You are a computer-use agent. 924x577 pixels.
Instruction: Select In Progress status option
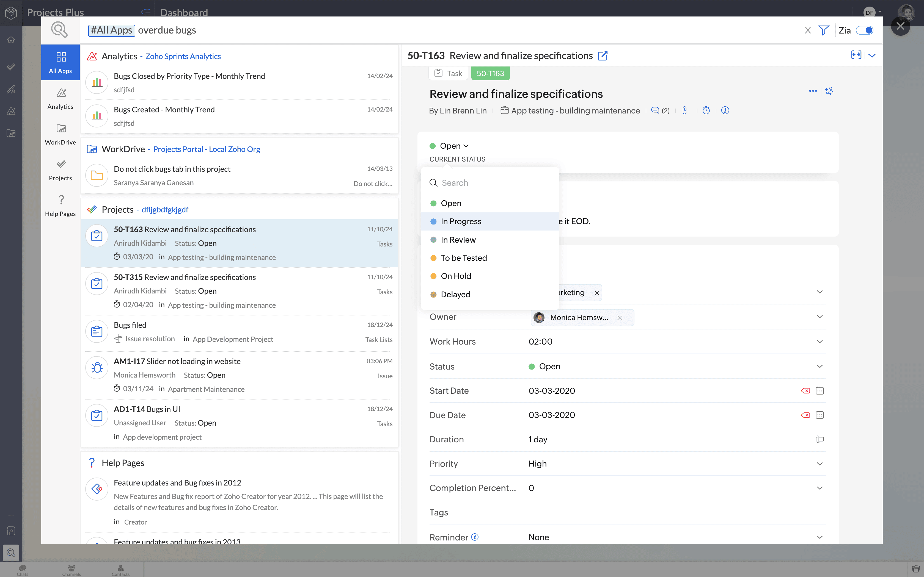(x=461, y=221)
